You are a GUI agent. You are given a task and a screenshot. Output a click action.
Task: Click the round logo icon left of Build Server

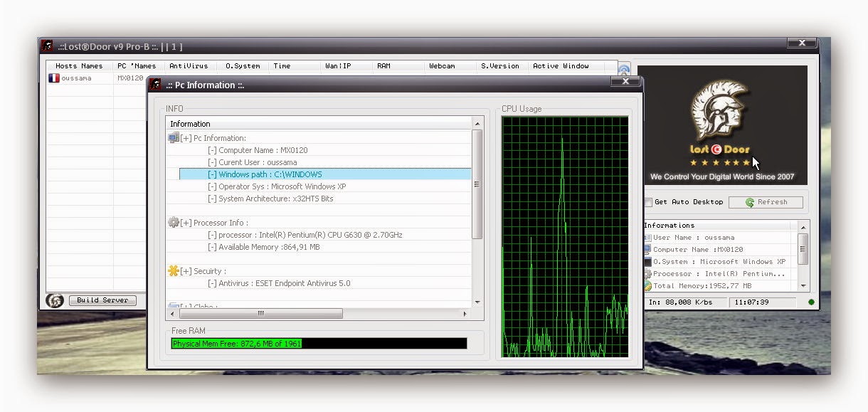[55, 300]
